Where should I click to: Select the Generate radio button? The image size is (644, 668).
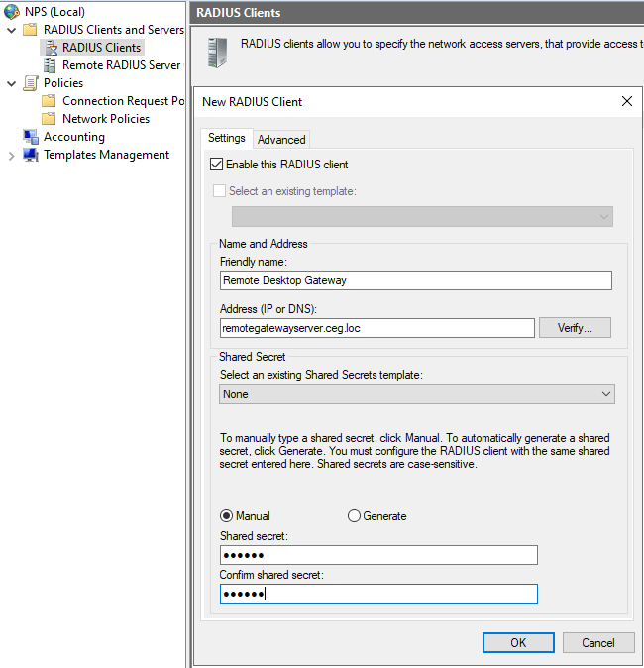(355, 516)
